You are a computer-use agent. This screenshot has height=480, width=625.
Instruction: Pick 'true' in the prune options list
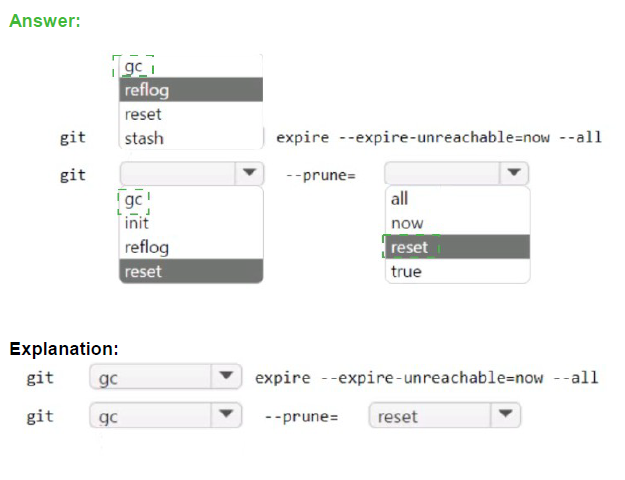[x=456, y=271]
